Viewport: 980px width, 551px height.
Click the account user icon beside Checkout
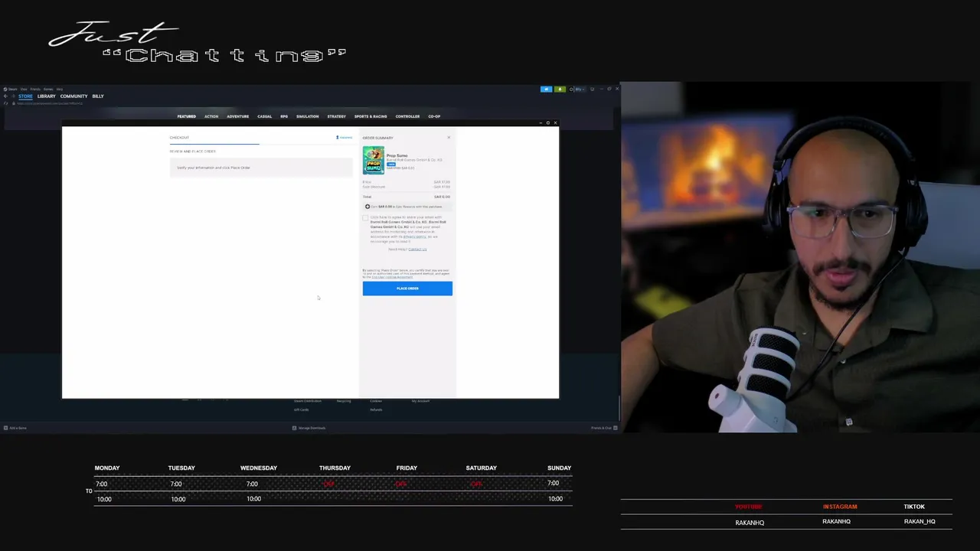click(x=337, y=138)
